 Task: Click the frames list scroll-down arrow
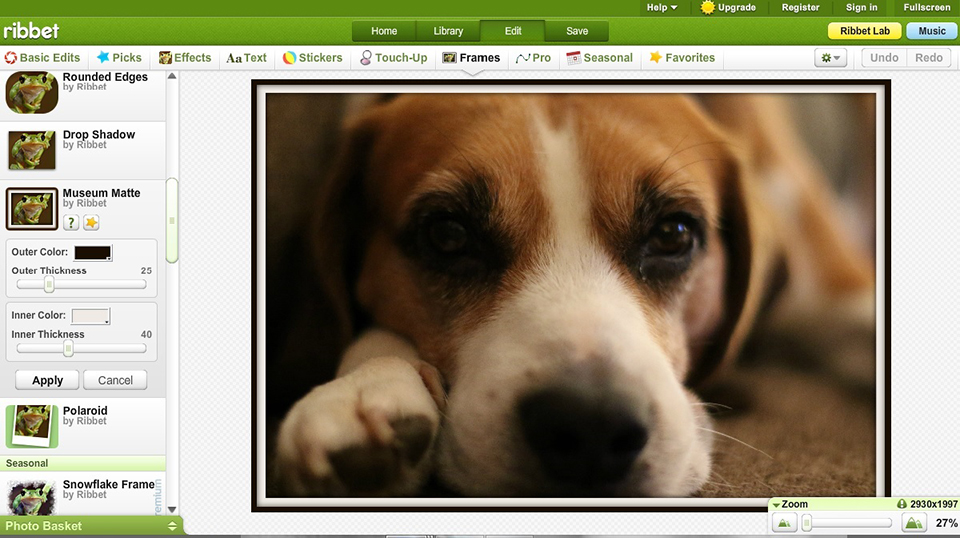(x=172, y=509)
